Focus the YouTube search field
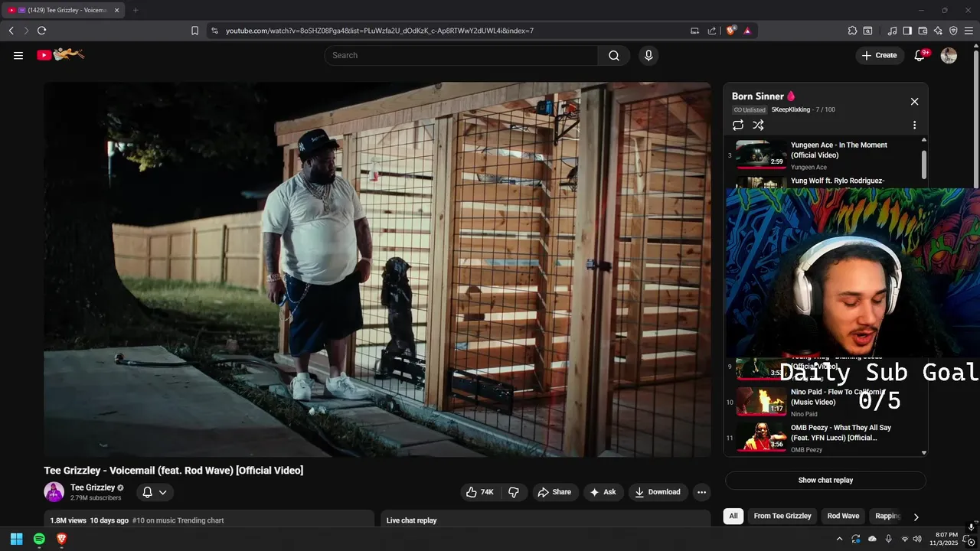980x551 pixels. [461, 55]
